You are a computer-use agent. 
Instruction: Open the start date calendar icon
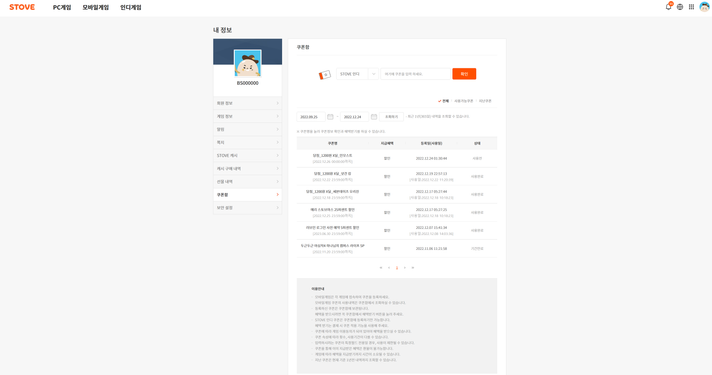[330, 117]
